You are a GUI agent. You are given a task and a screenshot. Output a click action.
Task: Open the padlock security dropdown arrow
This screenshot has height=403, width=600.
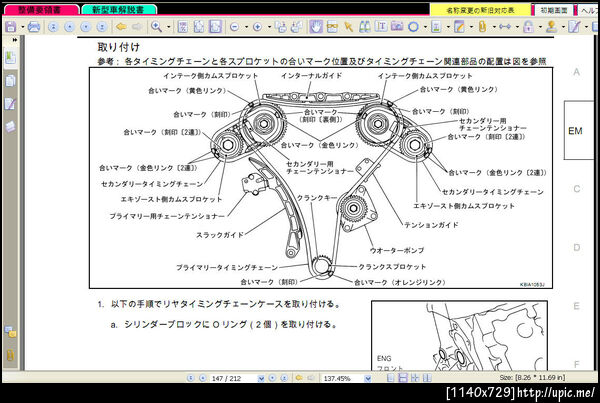tap(540, 27)
